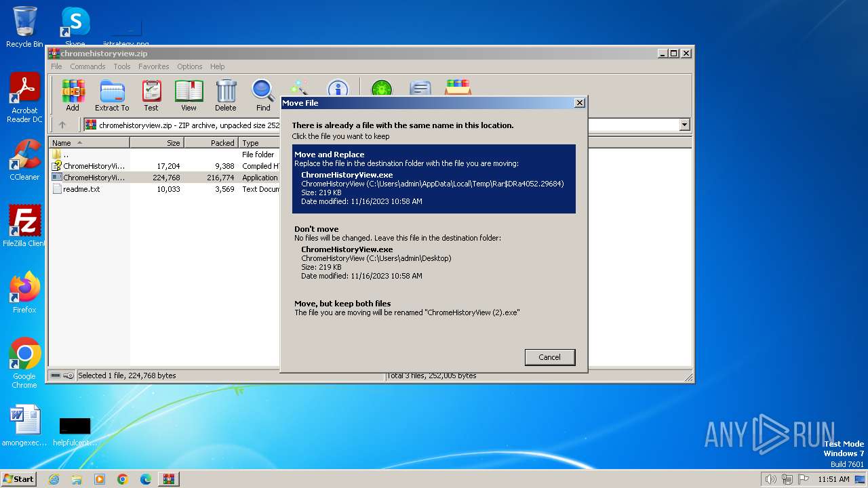Open the helpfulcept desktop file
Viewport: 868px width, 488px height.
[x=75, y=431]
